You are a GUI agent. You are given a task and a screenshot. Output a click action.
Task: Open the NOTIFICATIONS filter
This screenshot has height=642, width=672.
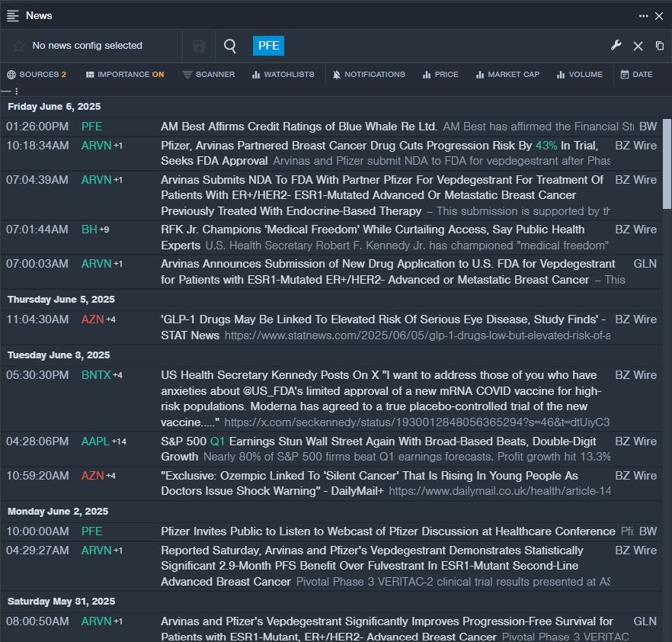tap(369, 74)
